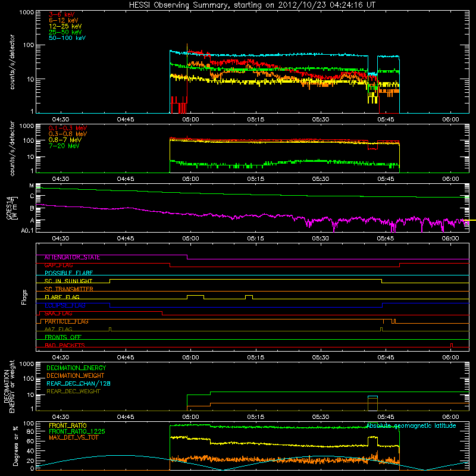476x476 pixels.
Task: Click 06:00 tick under the keV counts panel
Action: [450, 120]
